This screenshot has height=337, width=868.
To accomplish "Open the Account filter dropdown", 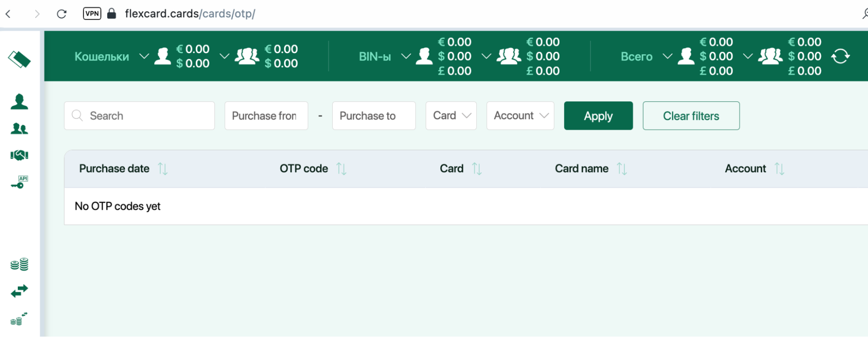I will click(x=520, y=116).
